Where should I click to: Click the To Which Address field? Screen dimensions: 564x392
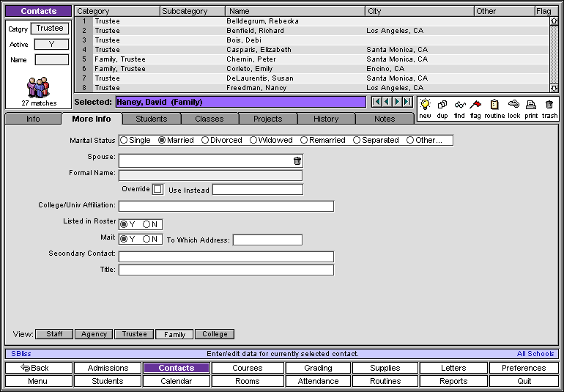(267, 240)
